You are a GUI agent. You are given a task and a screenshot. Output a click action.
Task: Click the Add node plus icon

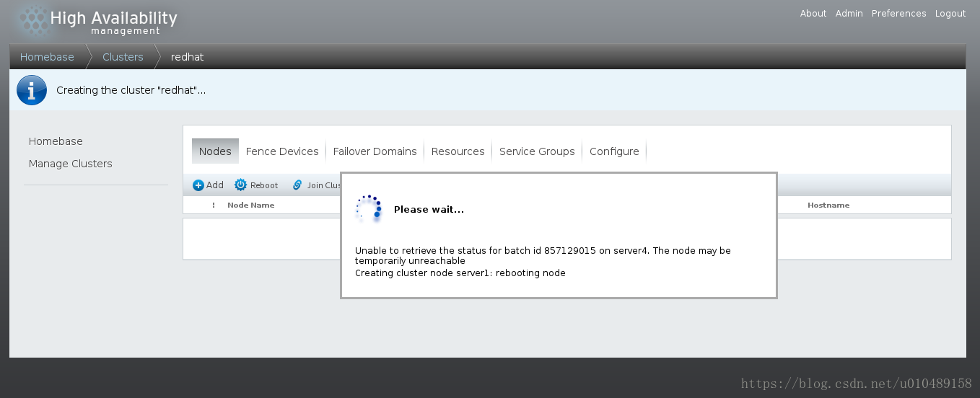tap(198, 185)
